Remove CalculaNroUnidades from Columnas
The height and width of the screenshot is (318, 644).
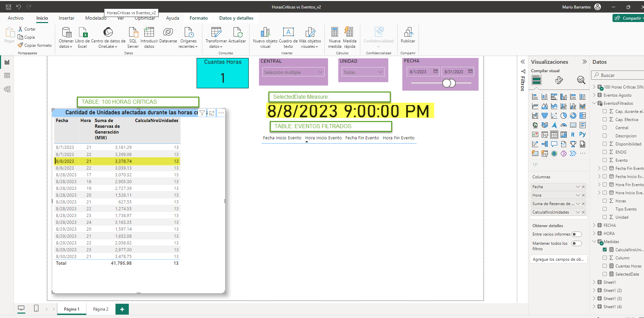583,212
